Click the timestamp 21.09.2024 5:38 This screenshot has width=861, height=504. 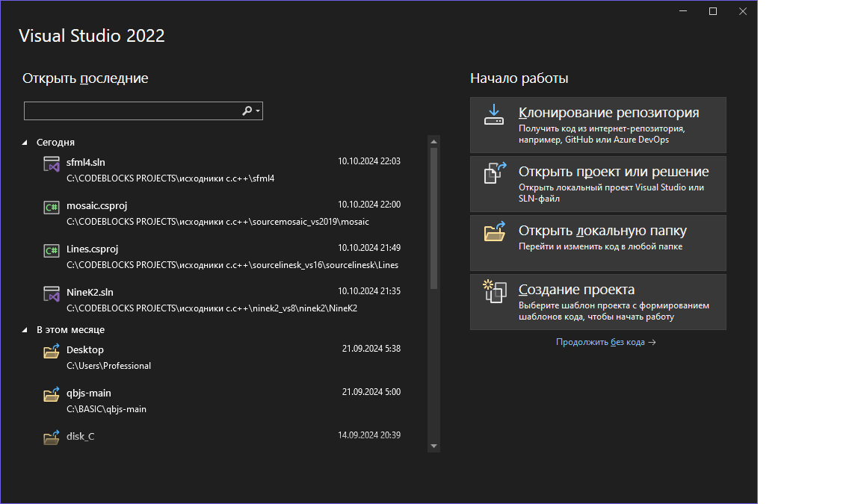click(371, 349)
